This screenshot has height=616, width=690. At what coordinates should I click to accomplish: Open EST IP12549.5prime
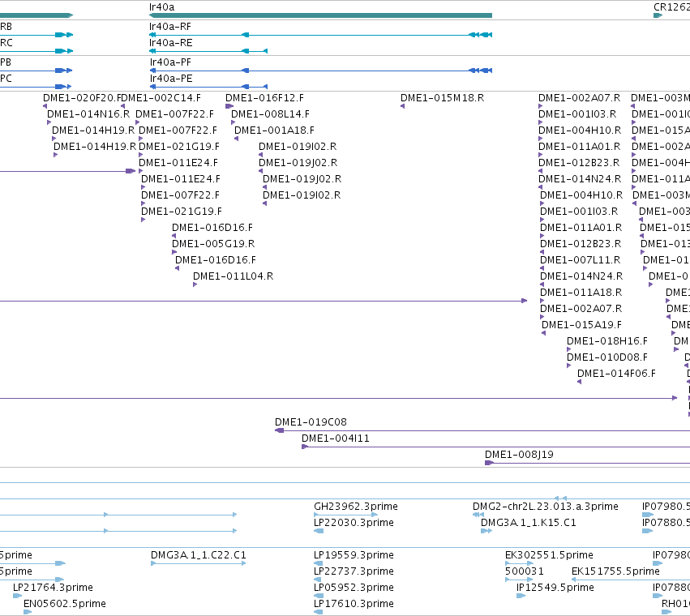[555, 588]
